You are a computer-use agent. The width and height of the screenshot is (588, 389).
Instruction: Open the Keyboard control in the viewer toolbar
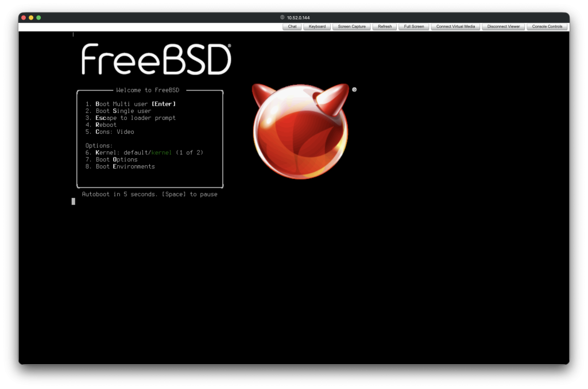pyautogui.click(x=317, y=26)
